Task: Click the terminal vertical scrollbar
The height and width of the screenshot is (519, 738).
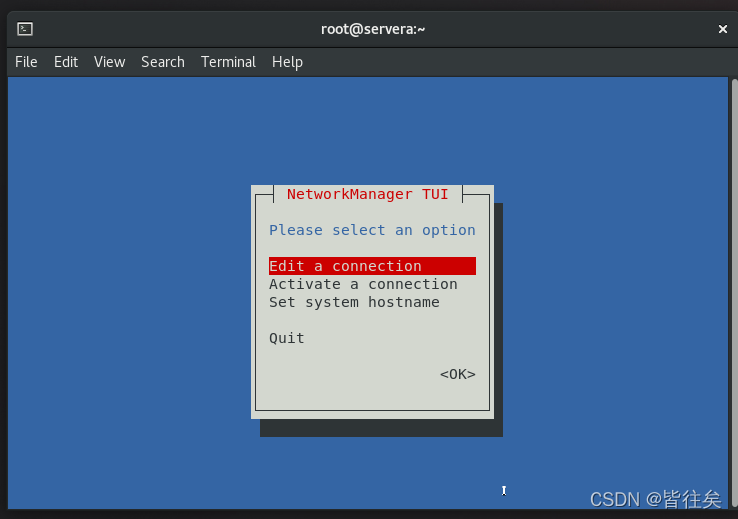Action: 734,293
